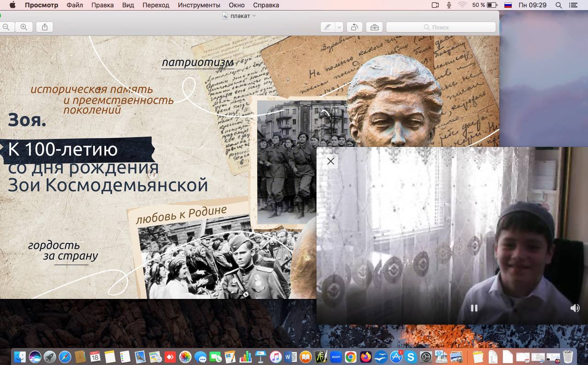Open the Notification Center list icon
This screenshot has width=588, height=365.
click(573, 5)
